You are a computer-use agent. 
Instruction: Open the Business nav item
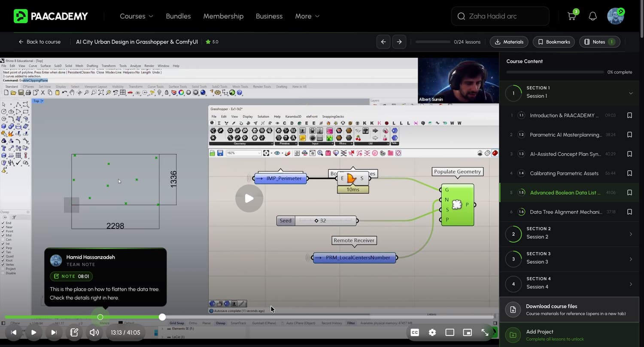tap(269, 16)
